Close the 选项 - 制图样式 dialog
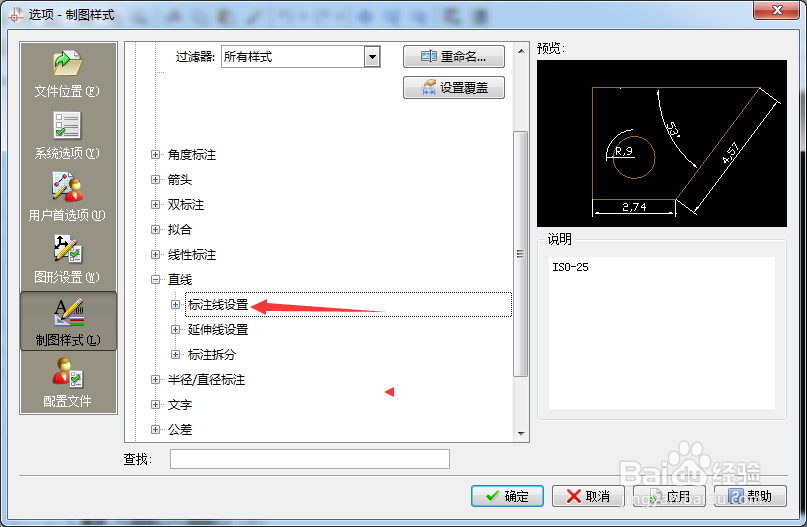807x527 pixels. pos(777,10)
